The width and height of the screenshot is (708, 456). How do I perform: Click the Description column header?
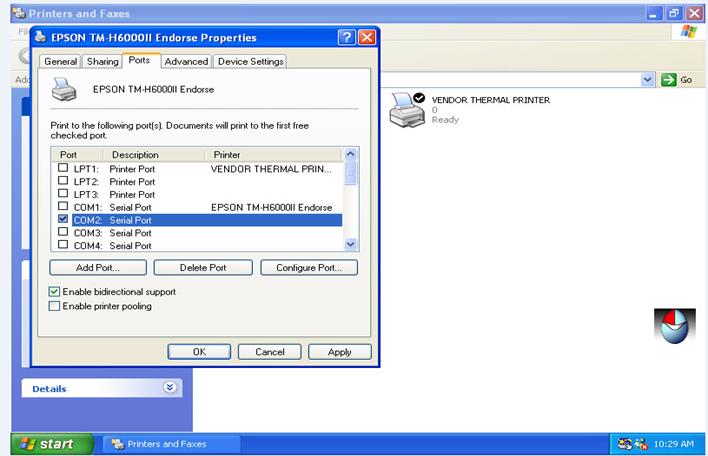tap(154, 155)
